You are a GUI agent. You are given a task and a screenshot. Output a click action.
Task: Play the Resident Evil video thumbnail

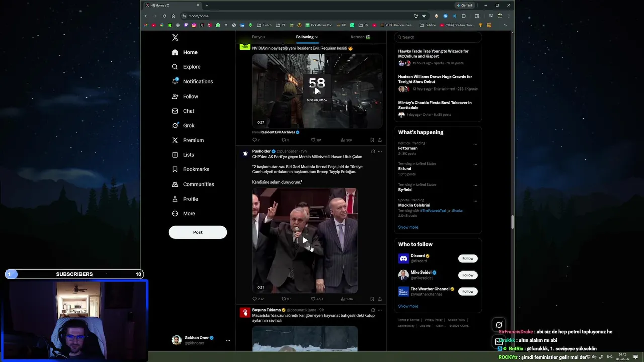(x=317, y=91)
